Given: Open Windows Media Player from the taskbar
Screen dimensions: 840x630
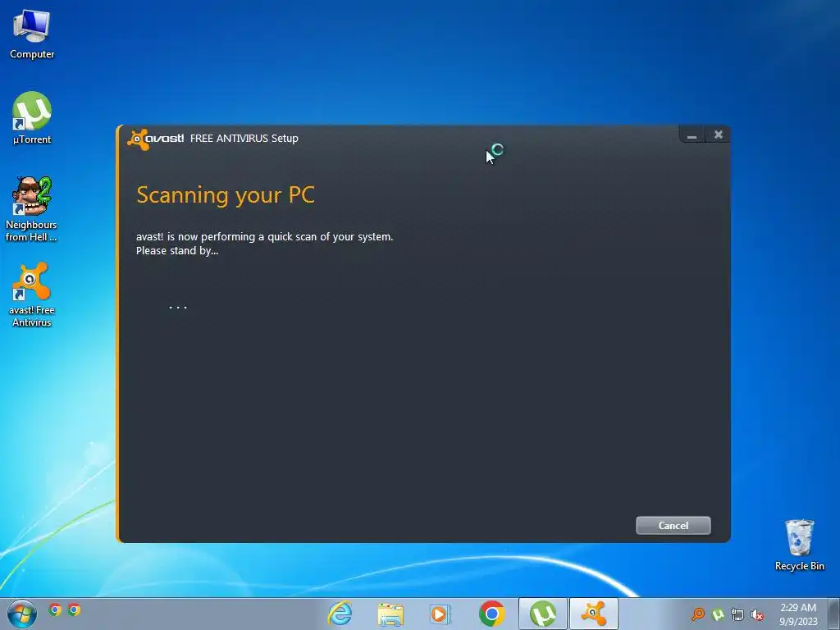Looking at the screenshot, I should point(440,614).
